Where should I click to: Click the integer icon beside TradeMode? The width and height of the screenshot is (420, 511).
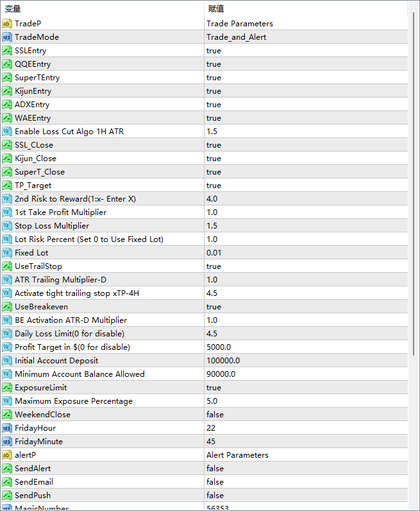coord(7,37)
